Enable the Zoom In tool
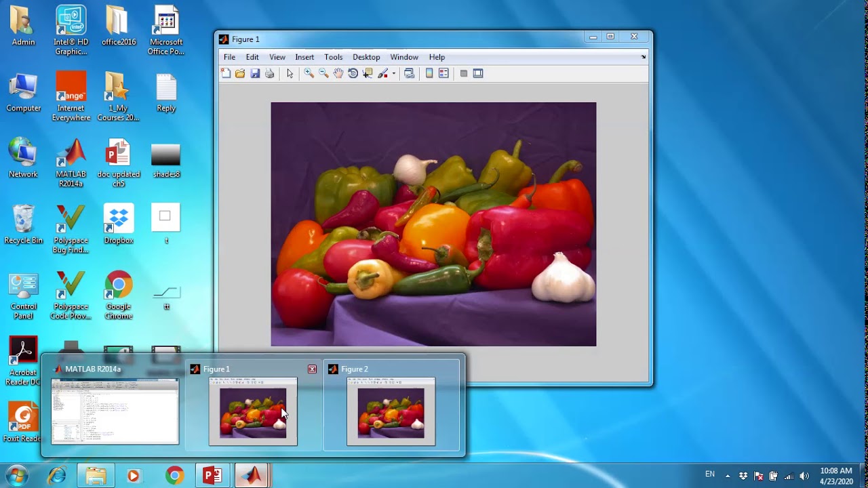Screen dimensions: 868x488 [309, 73]
